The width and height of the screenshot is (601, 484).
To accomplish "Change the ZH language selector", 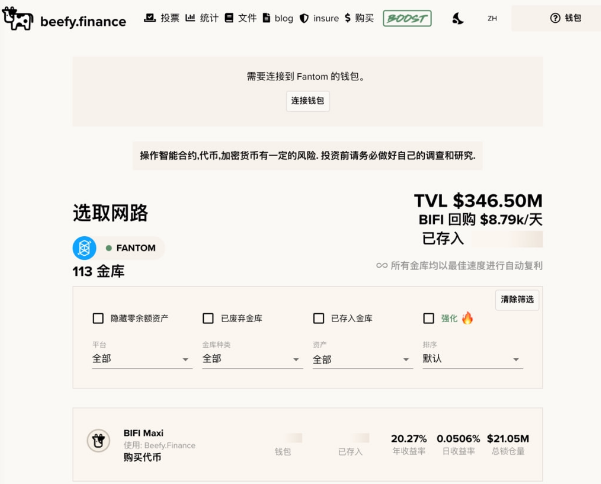I will 492,18.
